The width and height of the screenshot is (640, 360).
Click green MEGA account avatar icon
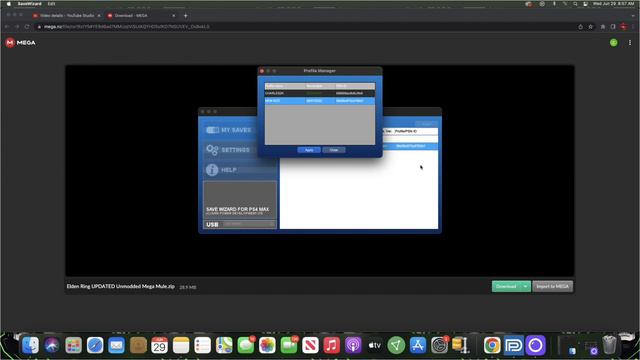613,42
